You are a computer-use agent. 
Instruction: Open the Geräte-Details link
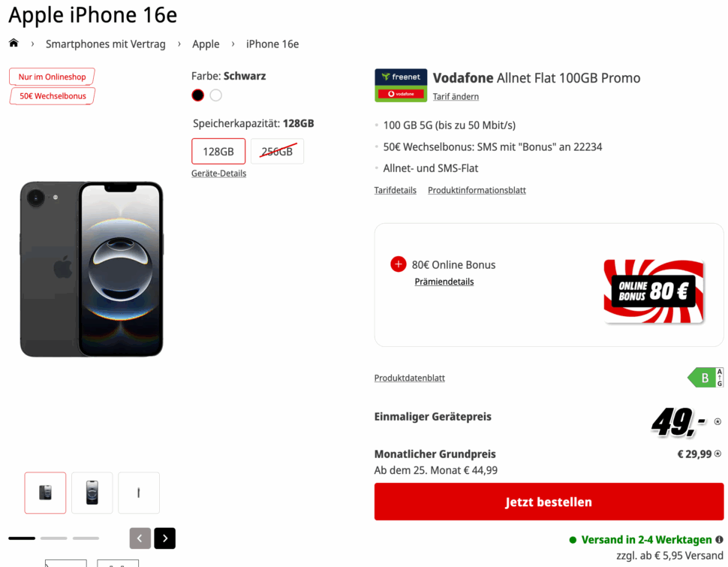tap(218, 173)
